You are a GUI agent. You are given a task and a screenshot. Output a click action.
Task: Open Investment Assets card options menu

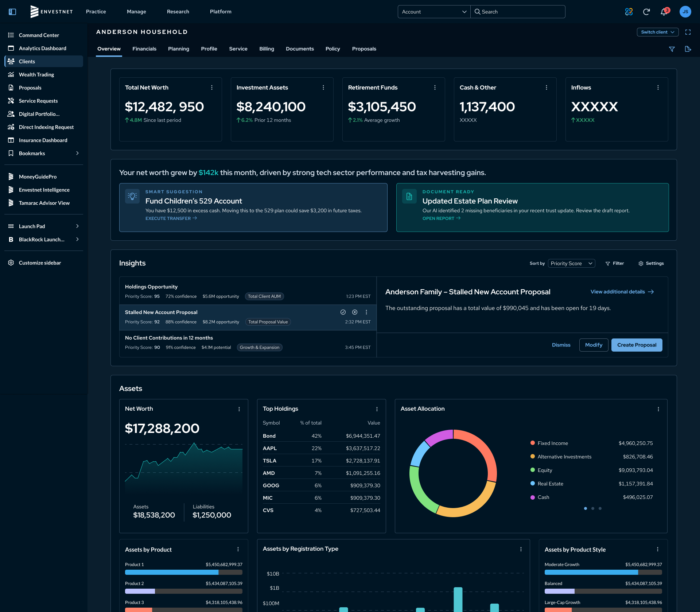[323, 88]
